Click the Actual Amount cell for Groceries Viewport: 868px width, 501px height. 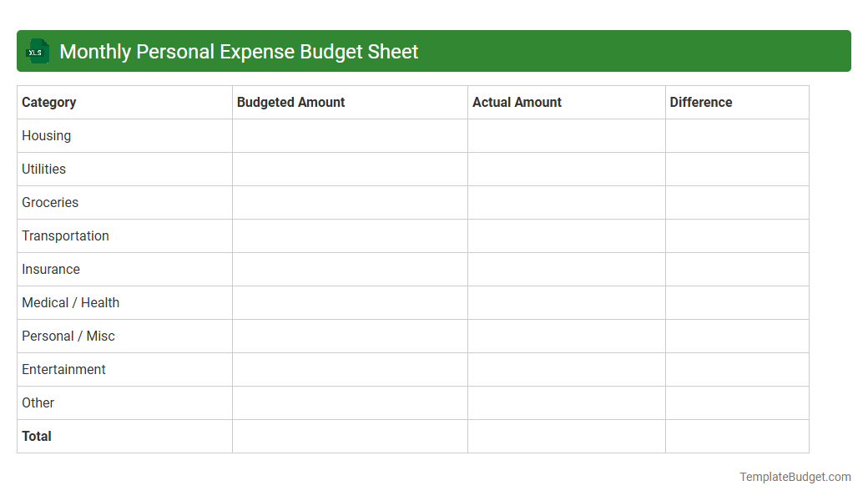click(566, 202)
